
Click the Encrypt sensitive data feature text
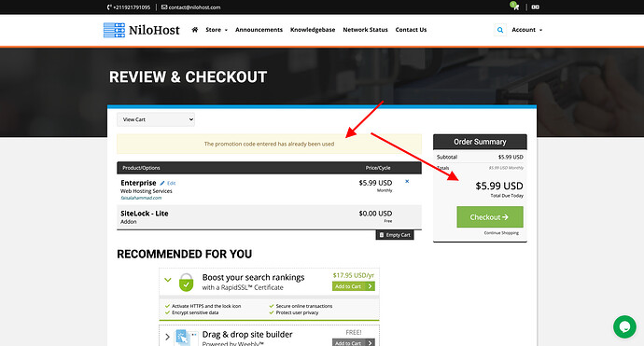pos(195,312)
